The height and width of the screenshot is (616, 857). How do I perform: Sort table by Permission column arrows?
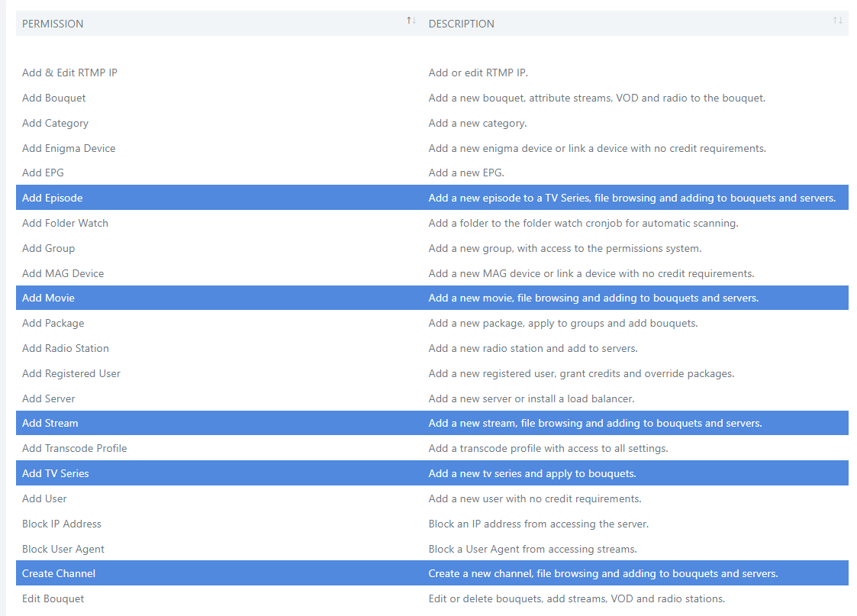[x=411, y=21]
